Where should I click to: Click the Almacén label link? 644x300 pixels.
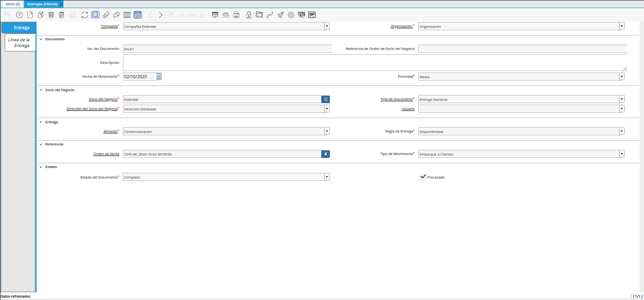pos(111,131)
